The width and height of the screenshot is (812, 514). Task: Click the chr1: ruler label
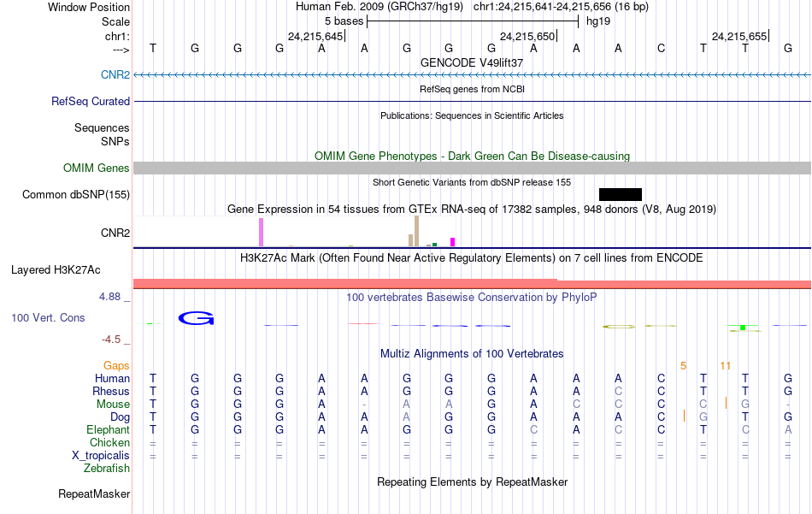coord(117,36)
